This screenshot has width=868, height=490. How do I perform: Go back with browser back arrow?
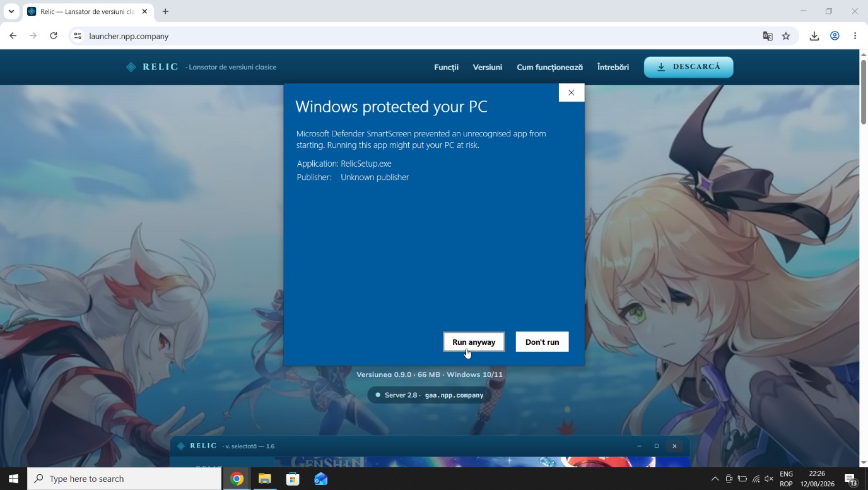click(13, 36)
